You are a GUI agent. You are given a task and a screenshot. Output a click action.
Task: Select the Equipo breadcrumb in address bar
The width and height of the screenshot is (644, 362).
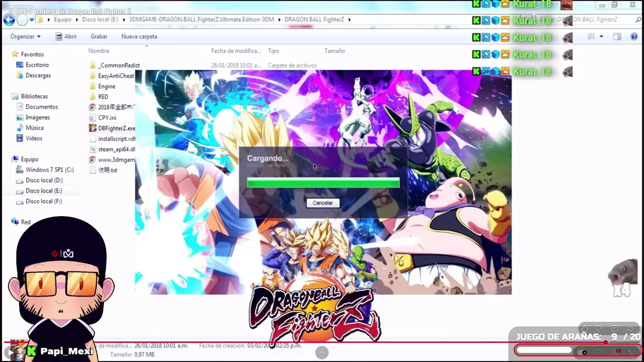click(62, 20)
